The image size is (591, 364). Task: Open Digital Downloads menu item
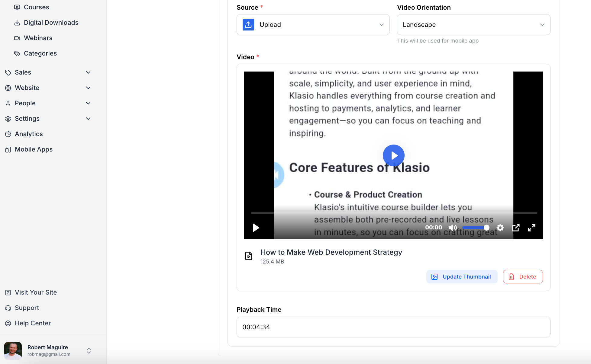point(51,23)
